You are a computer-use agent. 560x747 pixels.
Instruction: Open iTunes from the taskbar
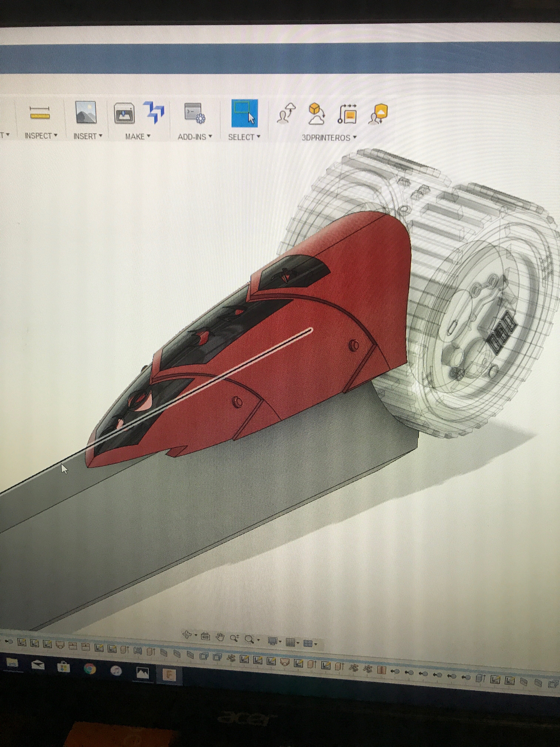tap(116, 671)
